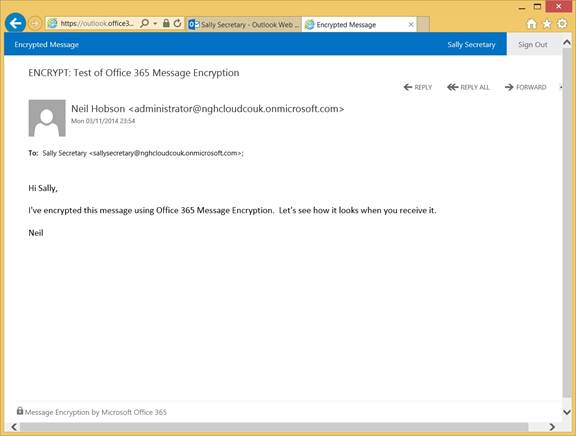The image size is (576, 436).
Task: Click Neil Hobson's sender avatar
Action: point(47,118)
